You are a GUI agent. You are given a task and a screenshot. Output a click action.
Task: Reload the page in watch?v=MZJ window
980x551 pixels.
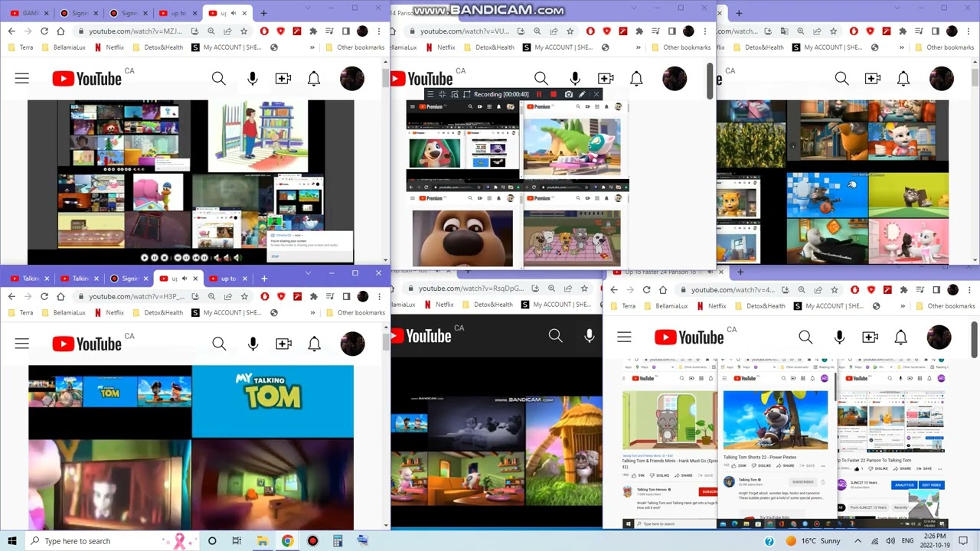[44, 31]
